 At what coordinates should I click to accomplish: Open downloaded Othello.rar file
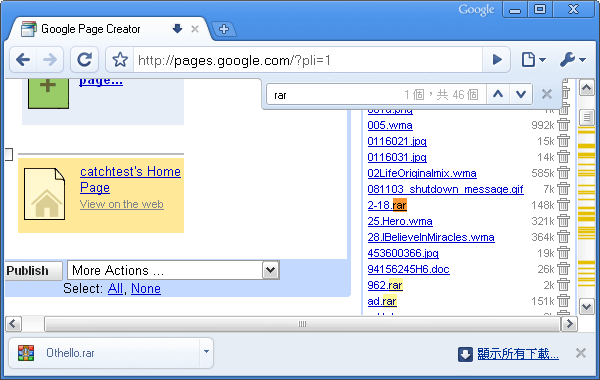[x=104, y=353]
